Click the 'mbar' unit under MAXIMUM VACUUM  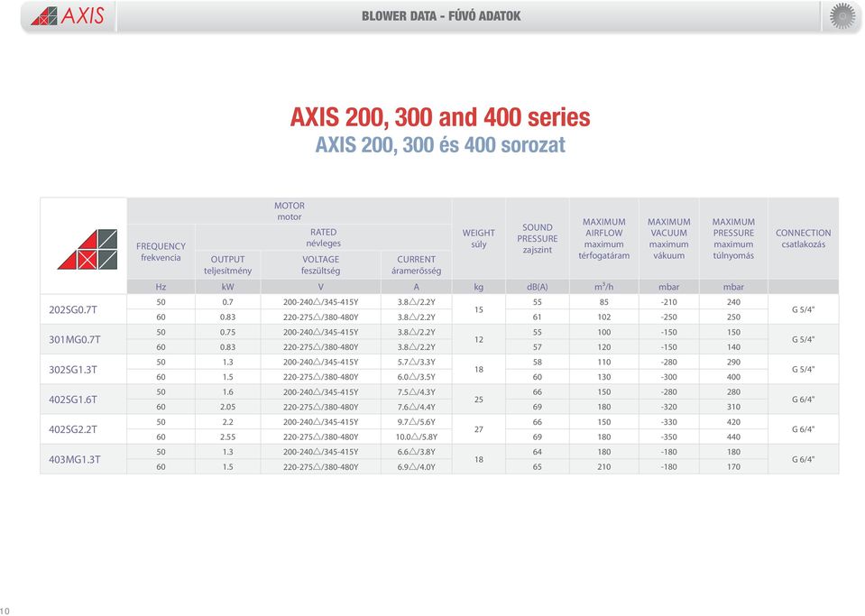[x=668, y=287]
